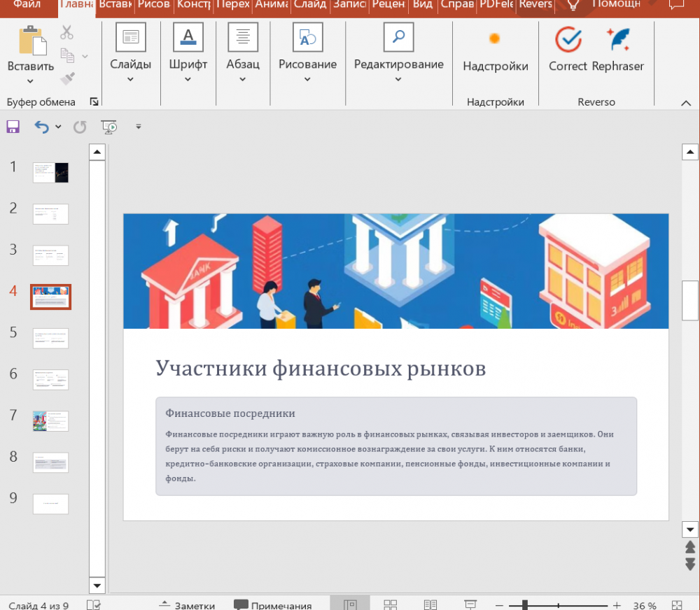This screenshot has height=610, width=700.
Task: Switch to Reading view mode
Action: [430, 605]
